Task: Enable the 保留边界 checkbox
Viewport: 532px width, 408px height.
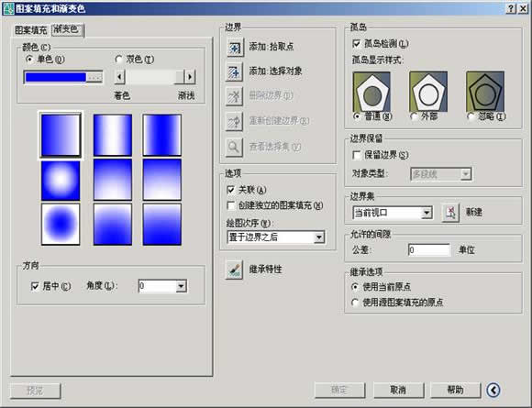Action: point(357,155)
